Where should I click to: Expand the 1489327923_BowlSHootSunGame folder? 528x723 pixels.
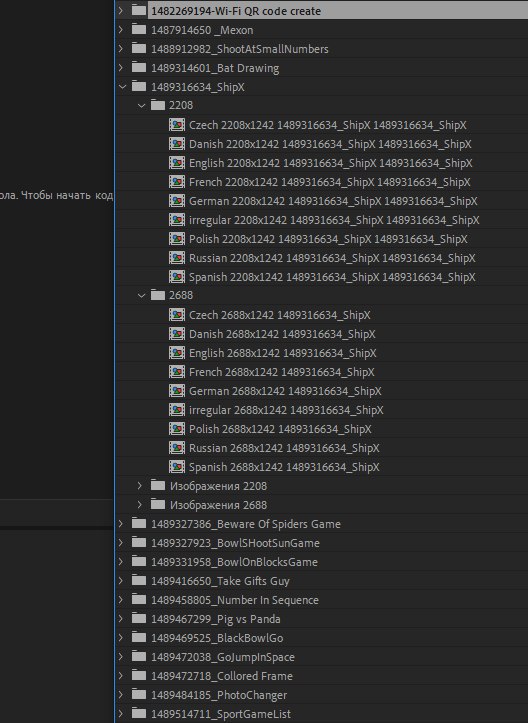pyautogui.click(x=121, y=543)
